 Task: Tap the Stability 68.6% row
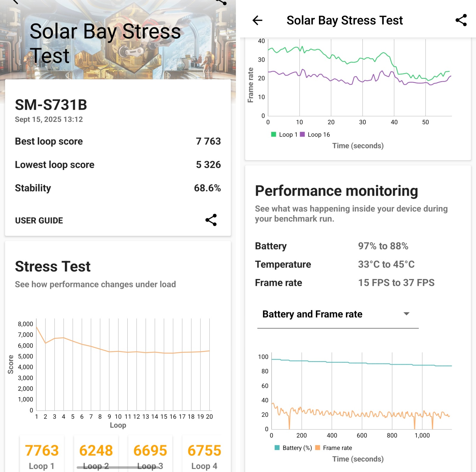point(118,188)
